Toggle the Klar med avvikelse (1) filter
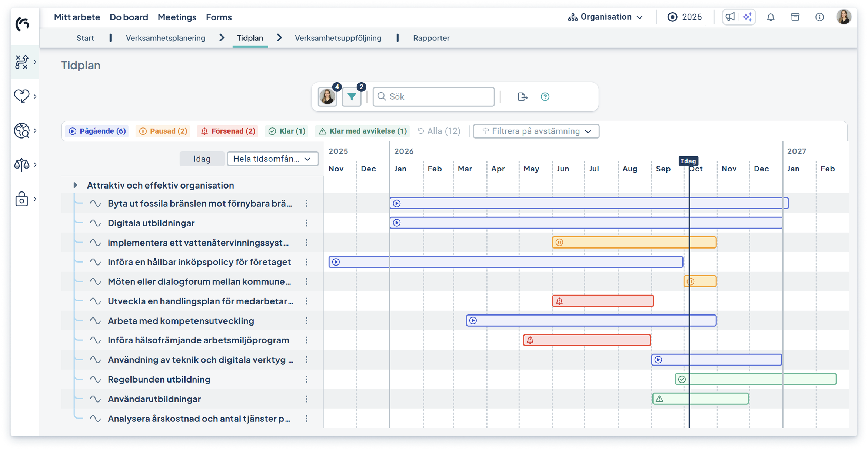Screen dimensions: 868x450 pyautogui.click(x=363, y=131)
